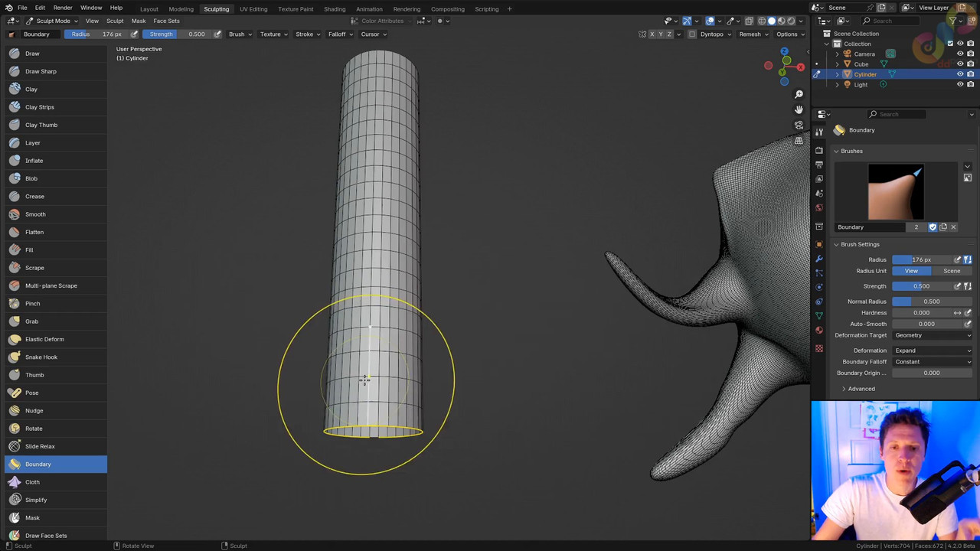Hide the Cylinder object in outliner
The image size is (980, 551).
[x=960, y=74]
